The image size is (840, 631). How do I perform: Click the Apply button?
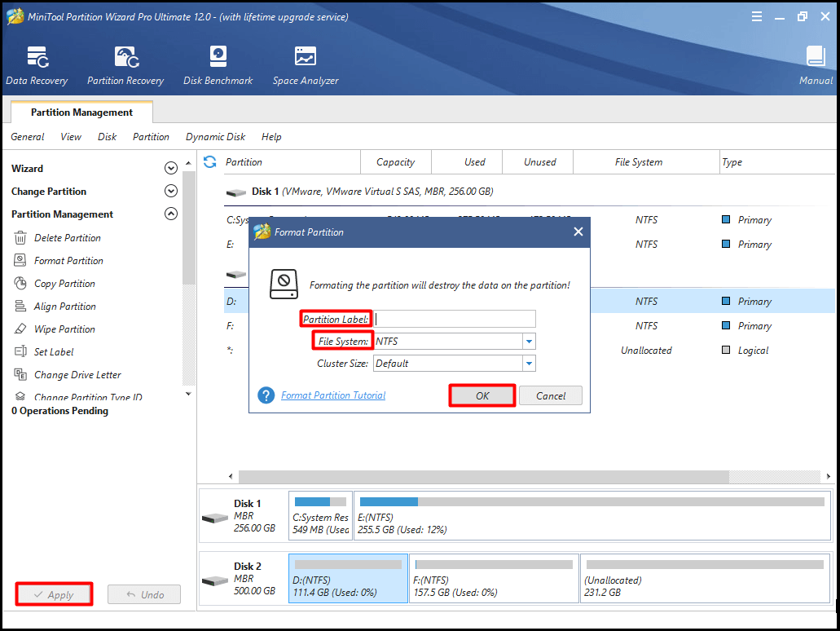point(54,594)
